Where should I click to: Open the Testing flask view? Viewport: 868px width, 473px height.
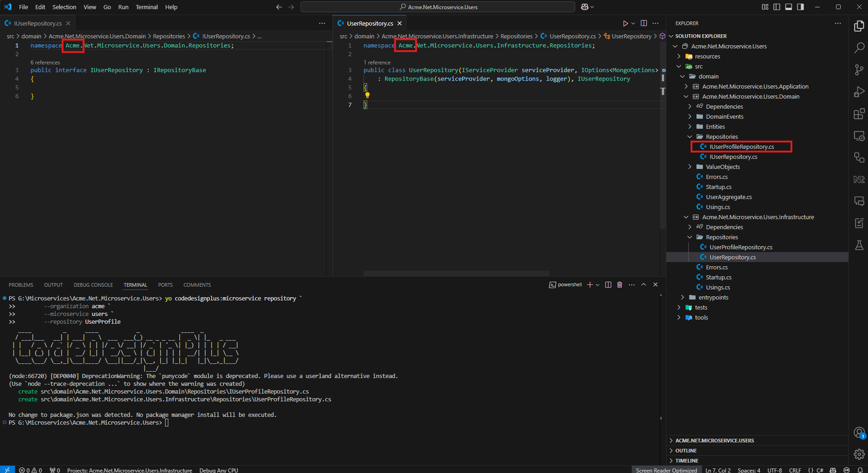coord(859,245)
